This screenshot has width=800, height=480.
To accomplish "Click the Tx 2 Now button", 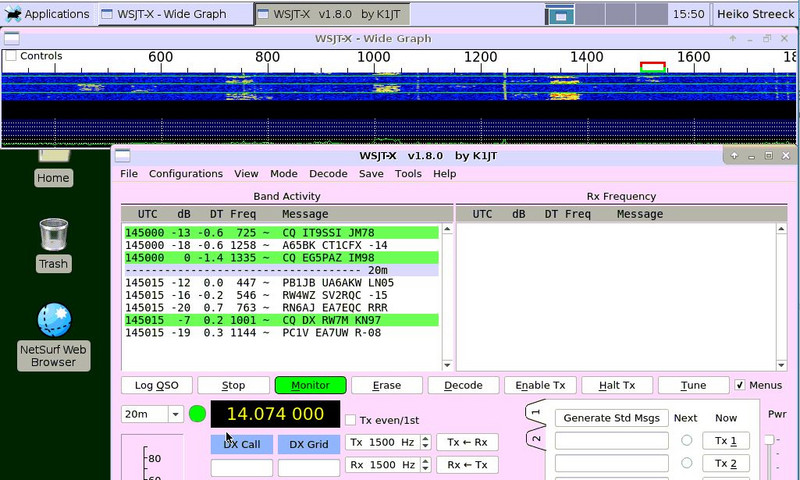I will coord(726,463).
